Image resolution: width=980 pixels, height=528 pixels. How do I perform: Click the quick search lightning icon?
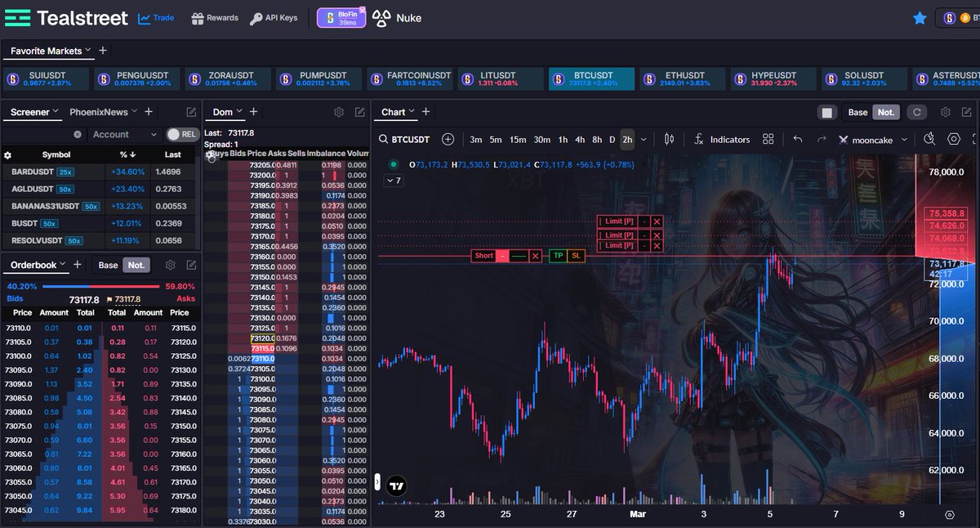929,139
